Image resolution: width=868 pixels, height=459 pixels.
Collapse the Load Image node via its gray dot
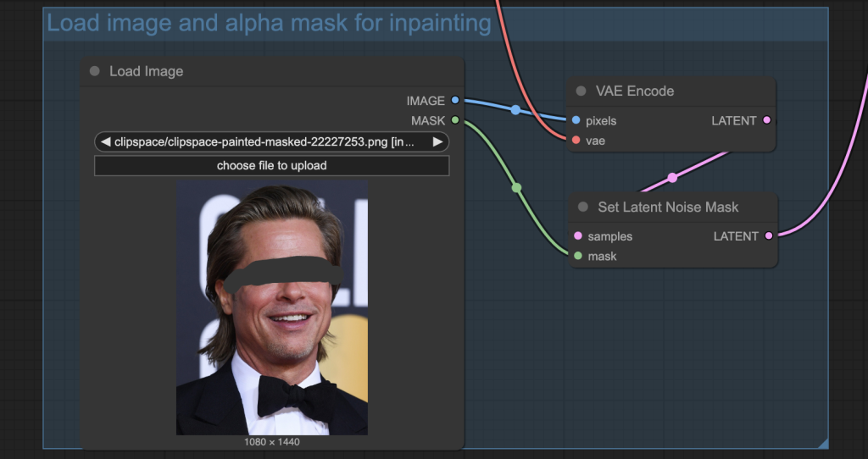(94, 71)
